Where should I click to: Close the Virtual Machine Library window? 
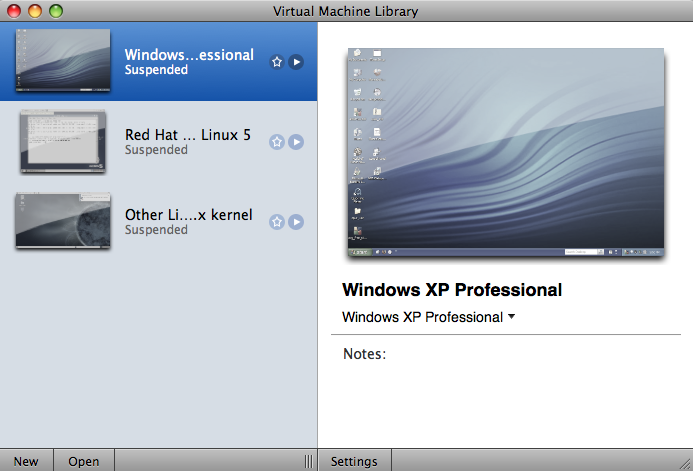(x=14, y=11)
